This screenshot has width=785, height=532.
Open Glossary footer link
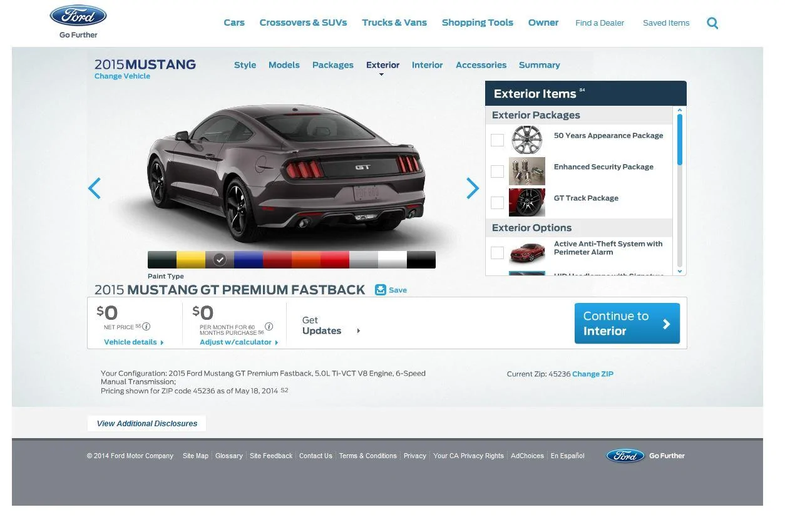pos(229,456)
